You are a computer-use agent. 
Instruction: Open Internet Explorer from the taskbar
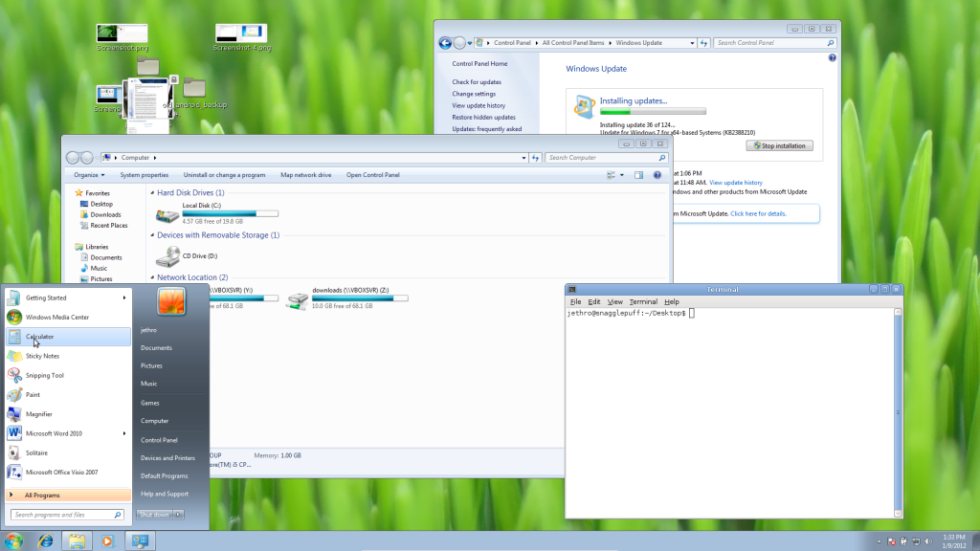(46, 541)
